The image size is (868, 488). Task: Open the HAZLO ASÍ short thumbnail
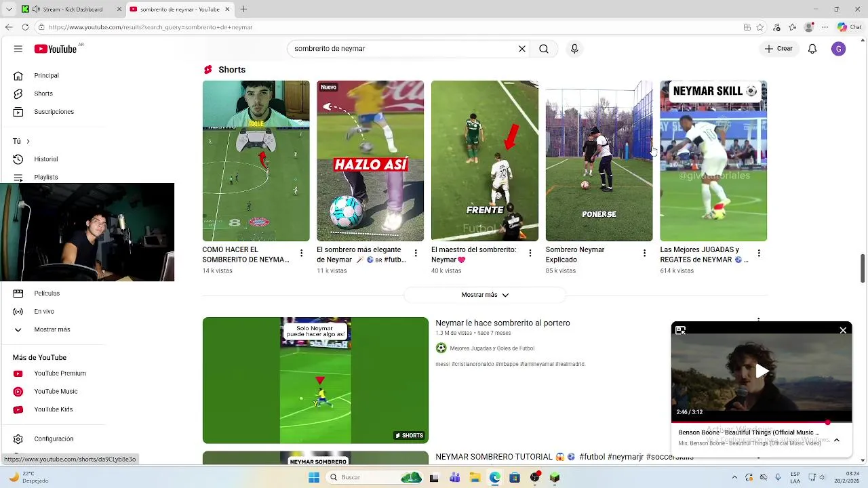point(370,161)
